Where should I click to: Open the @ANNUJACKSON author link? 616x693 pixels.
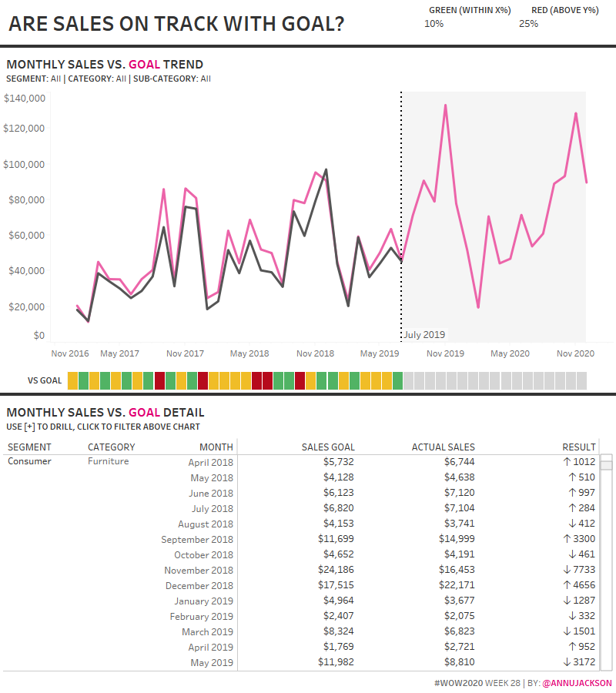[577, 683]
